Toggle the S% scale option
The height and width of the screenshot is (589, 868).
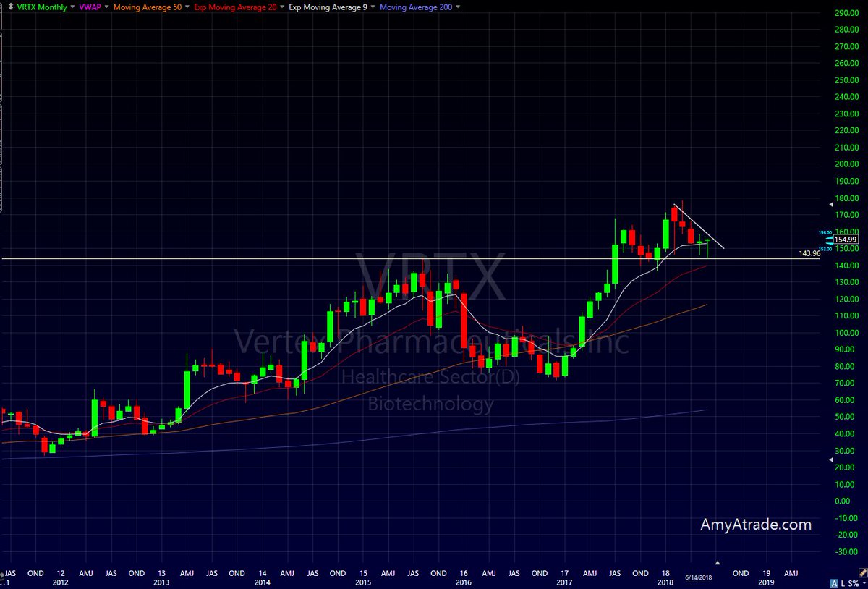853,582
